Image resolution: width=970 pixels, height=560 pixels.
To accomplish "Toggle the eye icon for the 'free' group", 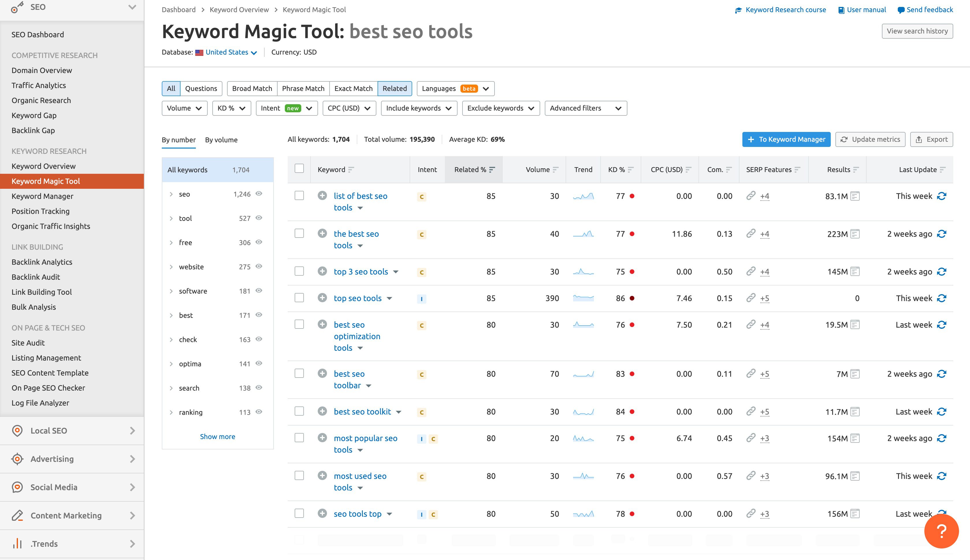I will pyautogui.click(x=259, y=242).
